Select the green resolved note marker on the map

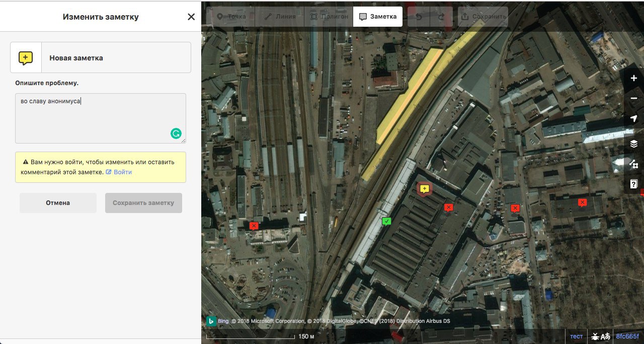[386, 221]
